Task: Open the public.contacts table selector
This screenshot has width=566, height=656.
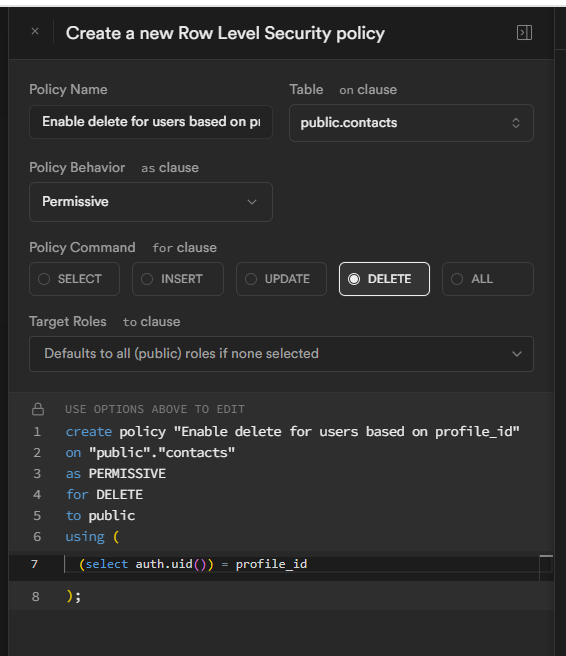Action: (411, 123)
